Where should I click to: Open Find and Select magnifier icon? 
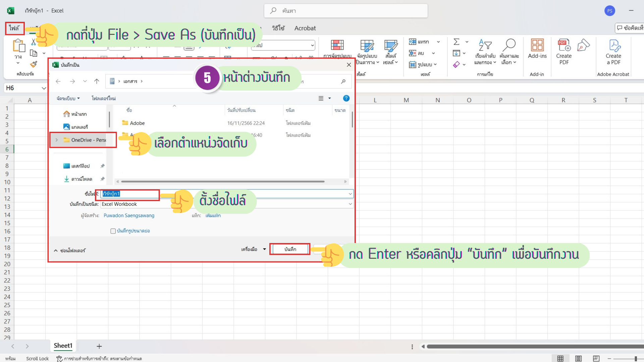point(509,45)
